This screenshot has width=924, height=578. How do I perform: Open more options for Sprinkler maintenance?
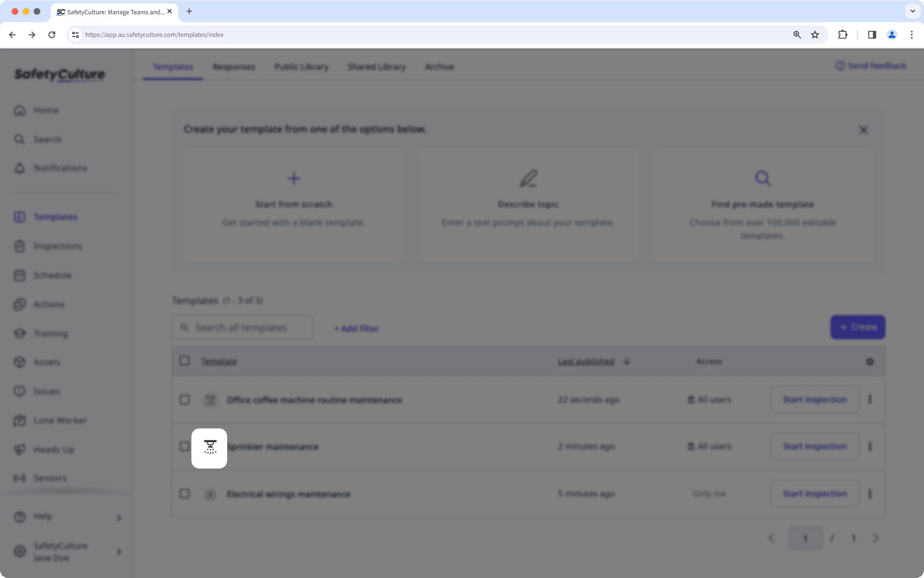[870, 447]
